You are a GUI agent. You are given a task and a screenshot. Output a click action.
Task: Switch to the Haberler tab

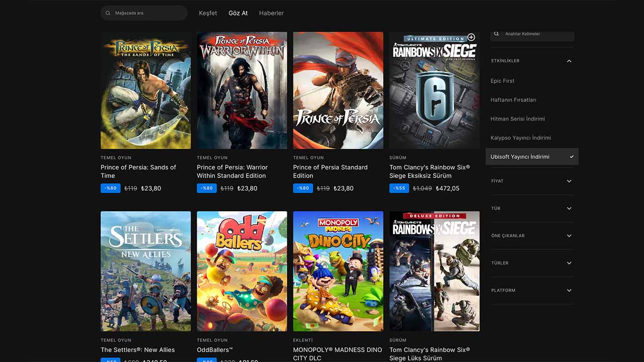click(x=271, y=13)
